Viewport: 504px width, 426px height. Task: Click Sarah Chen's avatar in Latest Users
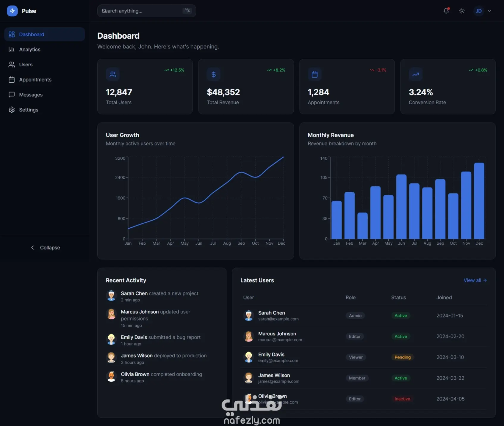[248, 315]
